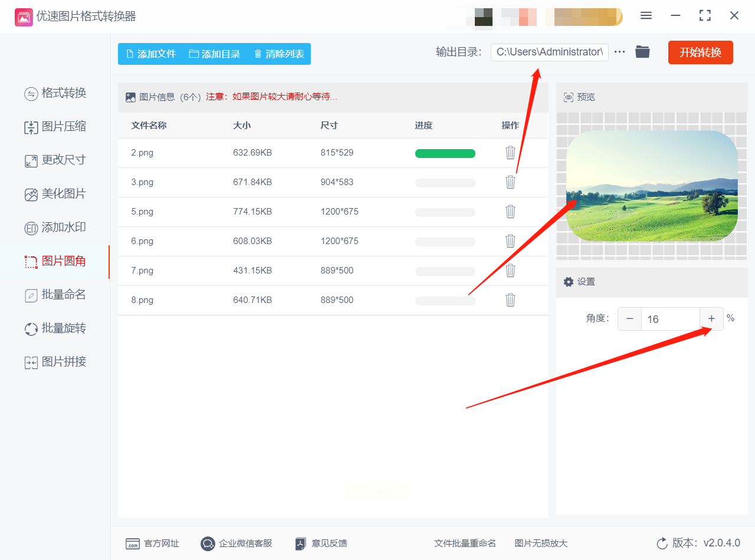This screenshot has height=560, width=755.
Task: Open the 添加水印 sidebar section
Action: [55, 228]
